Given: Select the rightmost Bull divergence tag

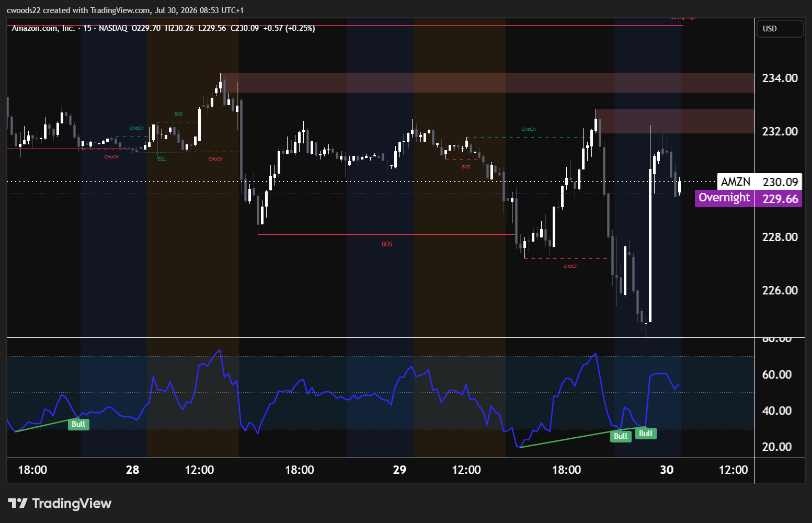Looking at the screenshot, I should pos(646,433).
